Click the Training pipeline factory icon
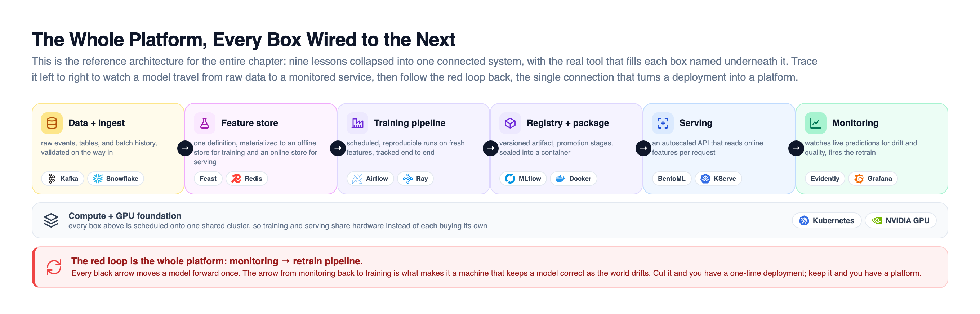This screenshot has width=980, height=314. (357, 123)
